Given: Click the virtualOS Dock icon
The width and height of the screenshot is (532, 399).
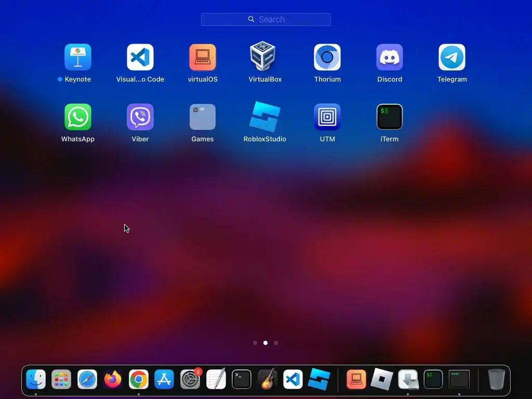Looking at the screenshot, I should coord(356,379).
